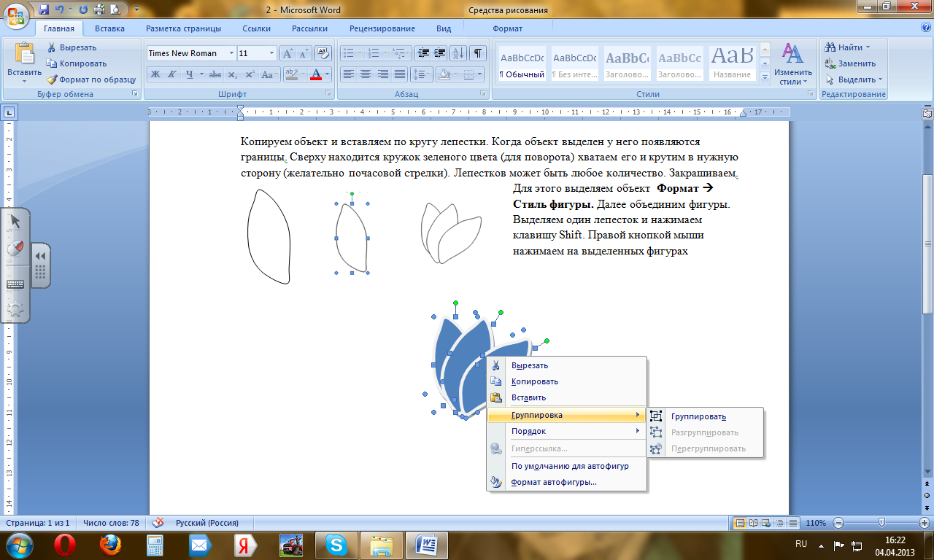Sort text alphabetically

pos(458,53)
